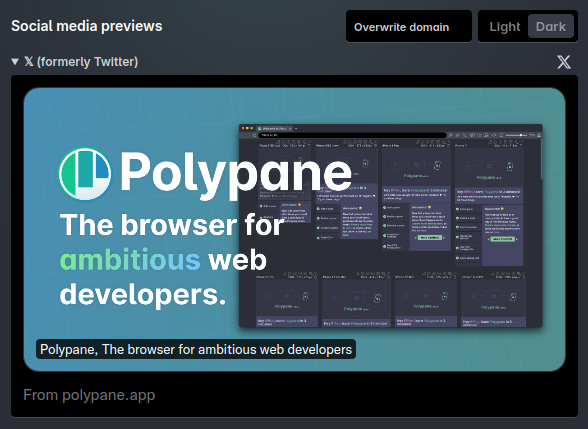
Task: Click the "(formerly Twitter)" section label text
Action: tap(87, 62)
